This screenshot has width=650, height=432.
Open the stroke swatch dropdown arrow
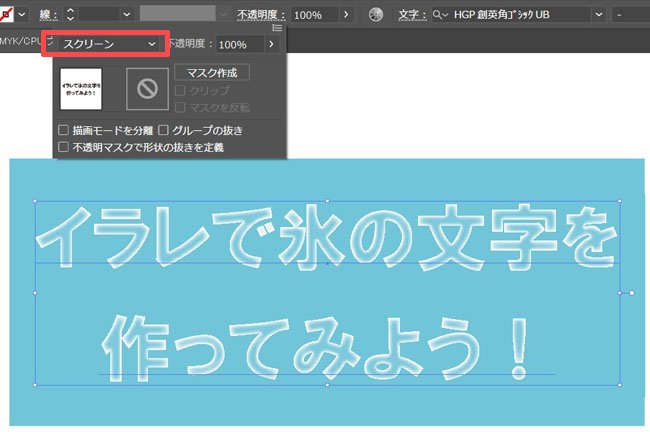[22, 15]
